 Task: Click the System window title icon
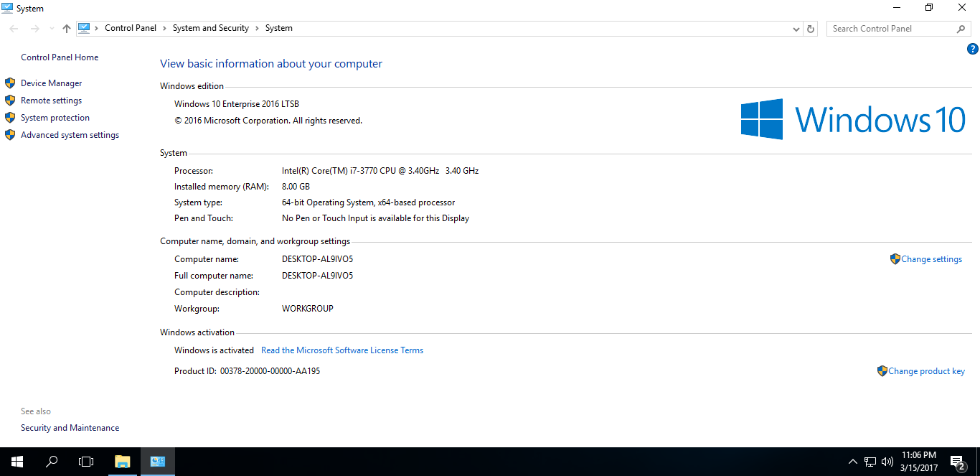tap(7, 8)
